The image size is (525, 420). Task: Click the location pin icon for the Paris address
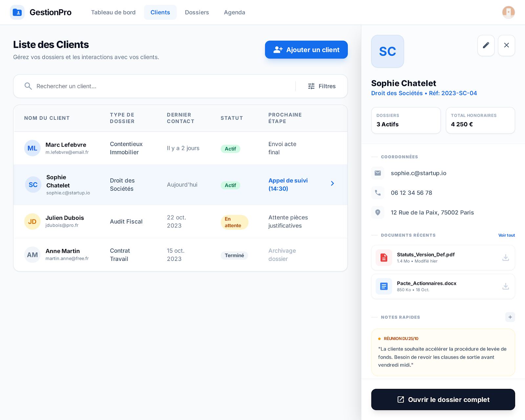click(378, 212)
